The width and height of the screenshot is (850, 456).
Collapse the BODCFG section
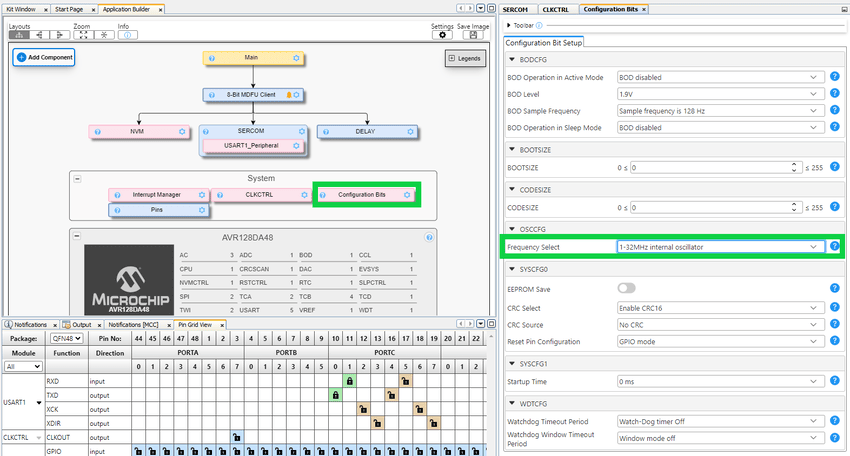click(x=512, y=60)
